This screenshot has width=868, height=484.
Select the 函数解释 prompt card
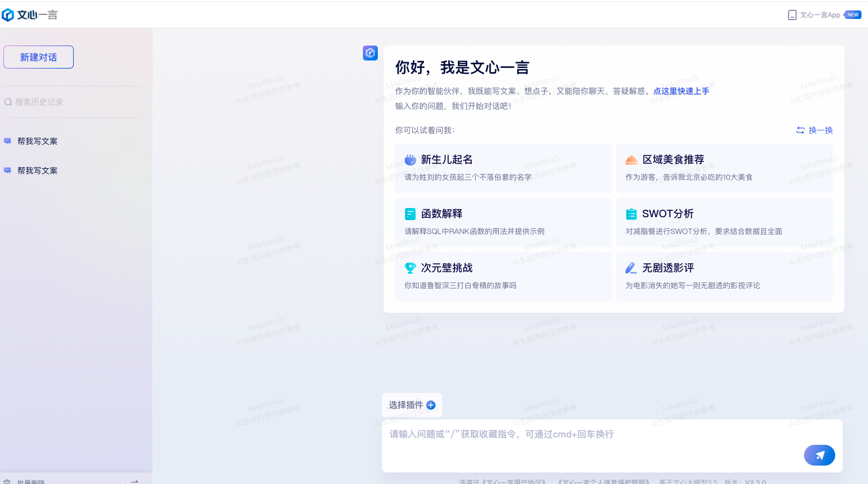point(503,222)
